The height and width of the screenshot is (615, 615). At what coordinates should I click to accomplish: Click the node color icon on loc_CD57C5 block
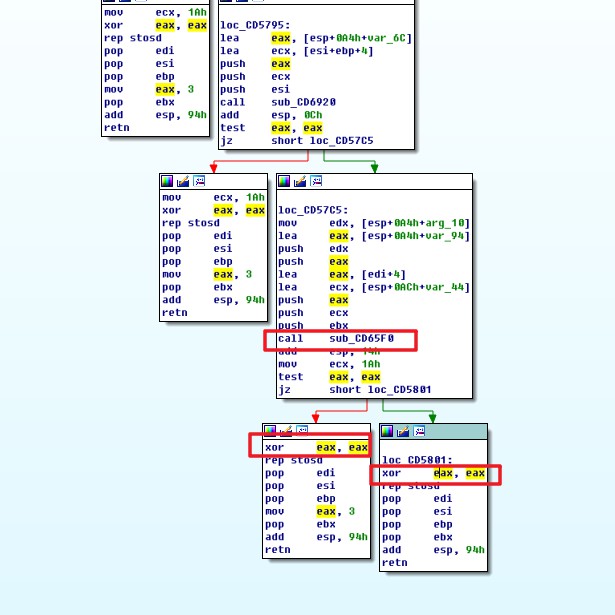tap(284, 181)
